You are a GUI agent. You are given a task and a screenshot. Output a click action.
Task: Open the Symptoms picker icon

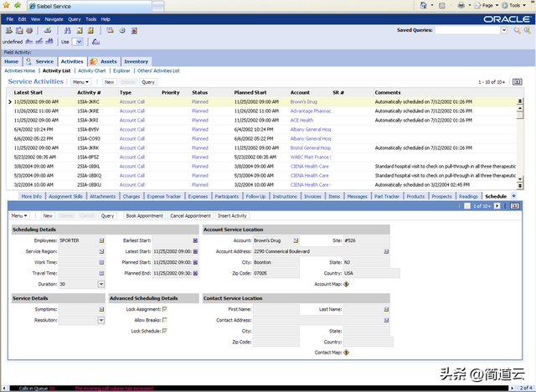click(x=101, y=309)
